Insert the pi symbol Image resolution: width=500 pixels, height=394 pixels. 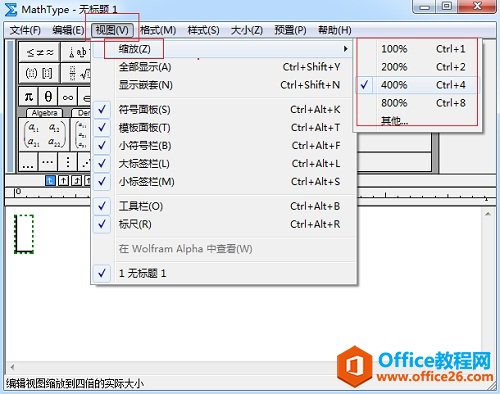click(29, 97)
